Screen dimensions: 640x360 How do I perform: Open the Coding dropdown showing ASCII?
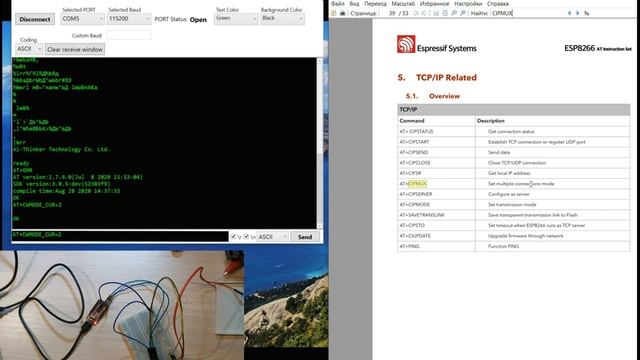pos(29,49)
